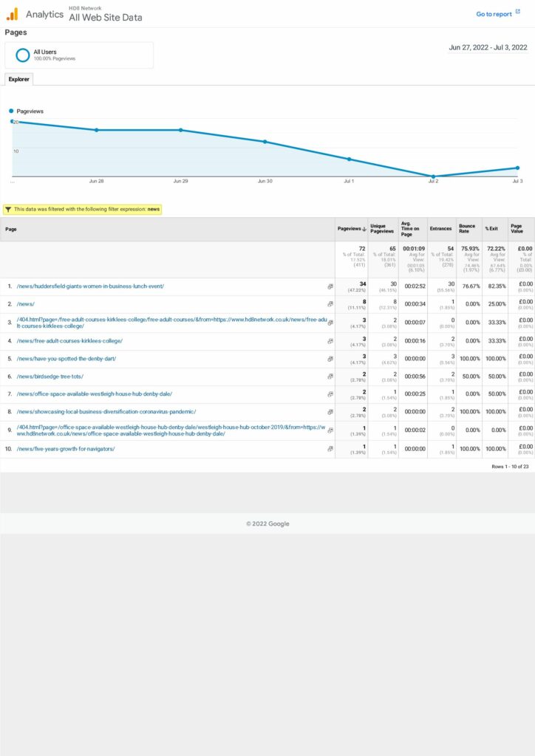Click the Bounce Rate column header
535x756 pixels.
point(467,229)
